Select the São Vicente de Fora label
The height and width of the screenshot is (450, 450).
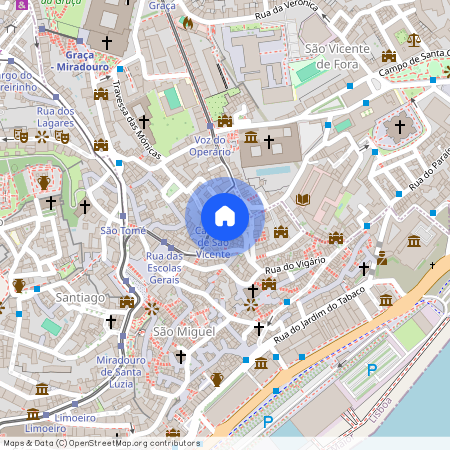pyautogui.click(x=337, y=56)
